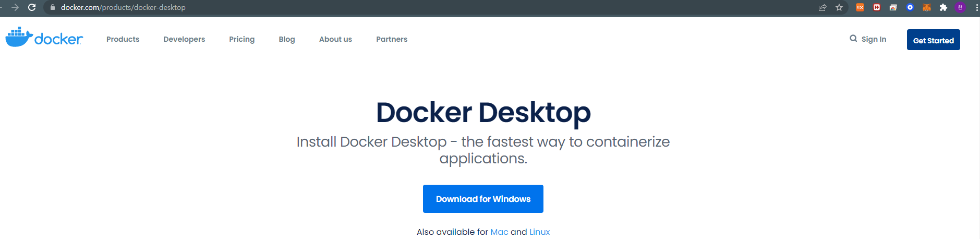980x239 pixels.
Task: Open the Blog link
Action: [287, 39]
